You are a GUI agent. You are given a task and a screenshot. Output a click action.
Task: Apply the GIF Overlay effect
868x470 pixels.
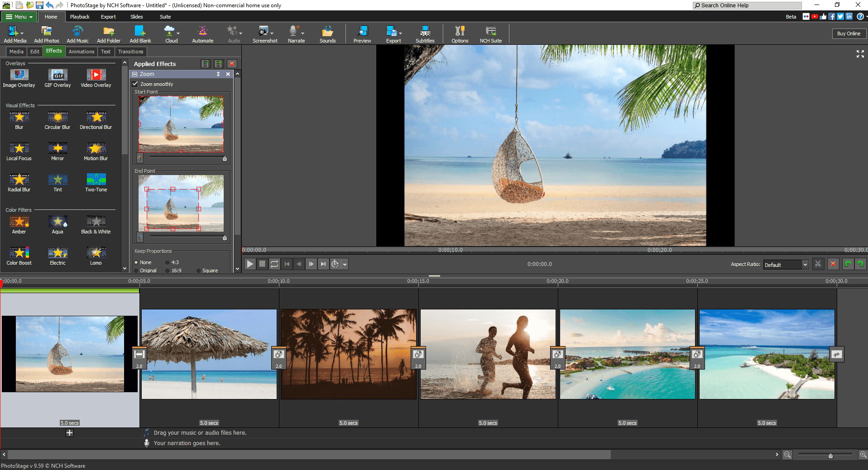pos(58,78)
